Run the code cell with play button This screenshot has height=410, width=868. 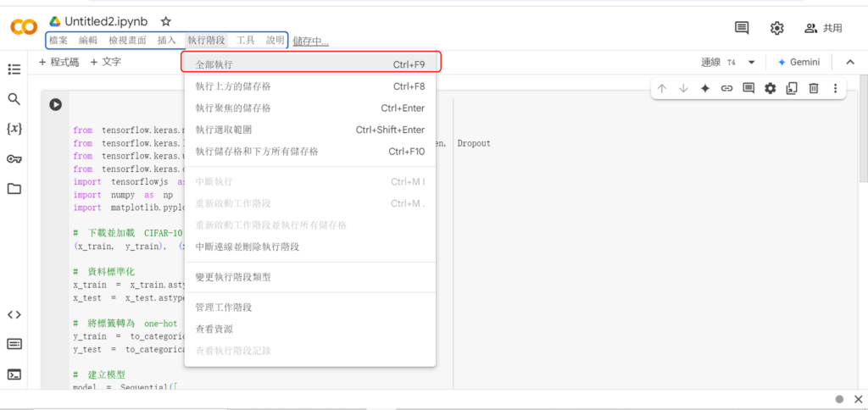tap(55, 105)
